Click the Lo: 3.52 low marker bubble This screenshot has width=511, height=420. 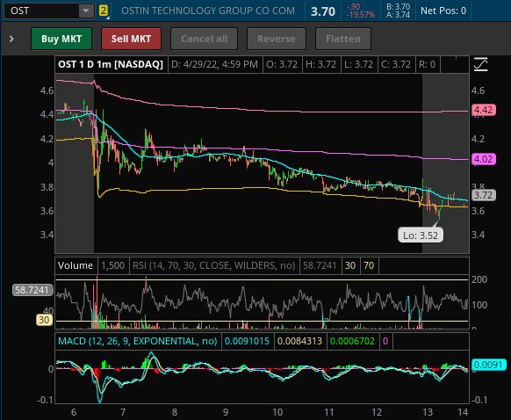pos(421,235)
